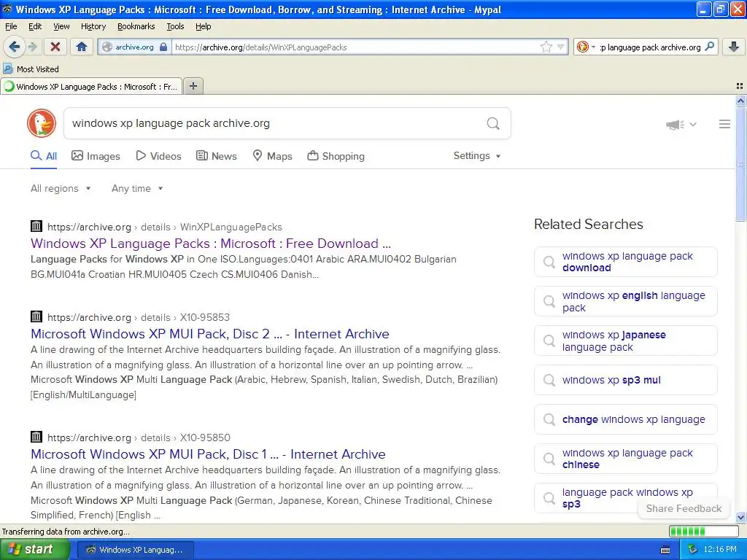Open the Home page button

click(x=82, y=47)
